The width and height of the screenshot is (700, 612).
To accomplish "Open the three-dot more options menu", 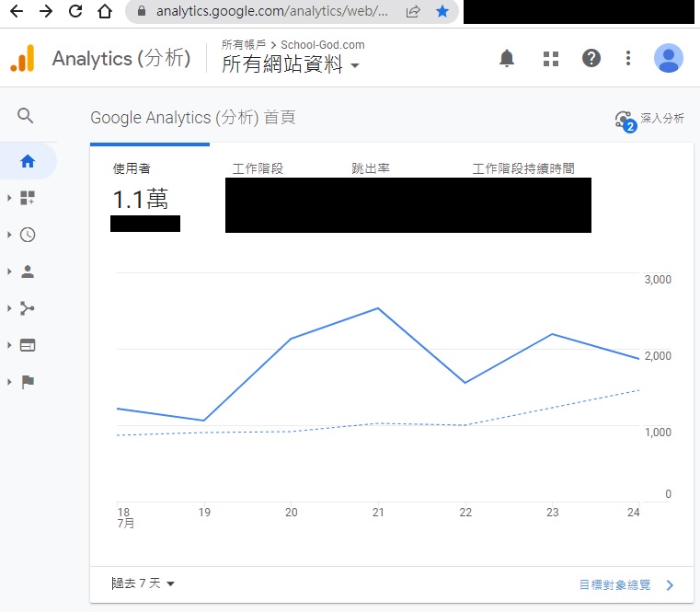I will point(628,58).
